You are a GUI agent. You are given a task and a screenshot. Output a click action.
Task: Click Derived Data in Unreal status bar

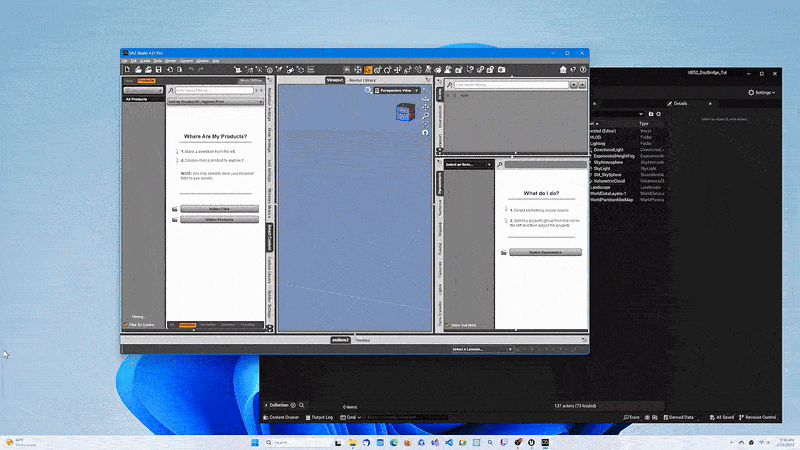[x=679, y=417]
